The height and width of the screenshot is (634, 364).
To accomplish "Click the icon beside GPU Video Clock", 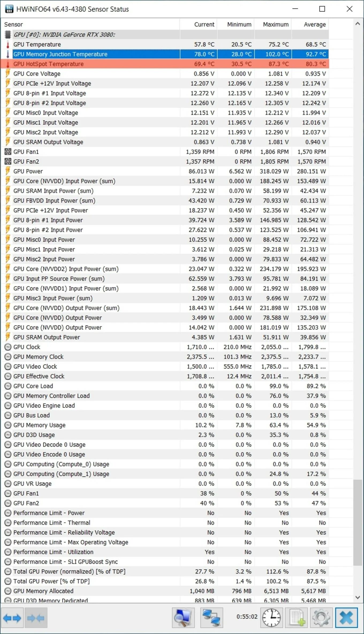I will pos(8,367).
